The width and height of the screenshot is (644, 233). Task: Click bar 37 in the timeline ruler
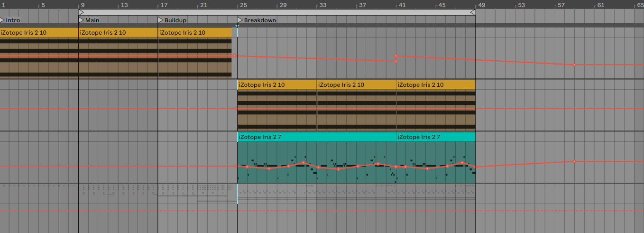coord(362,5)
